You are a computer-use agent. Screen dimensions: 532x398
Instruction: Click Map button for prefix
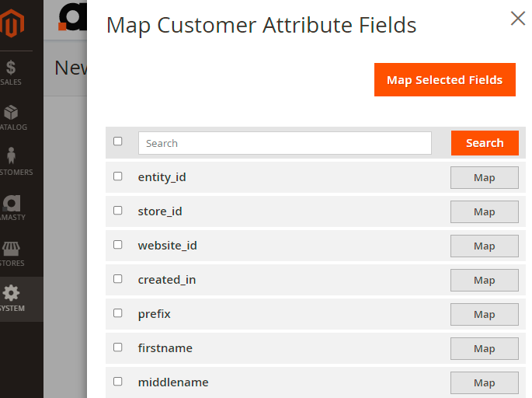pyautogui.click(x=484, y=314)
